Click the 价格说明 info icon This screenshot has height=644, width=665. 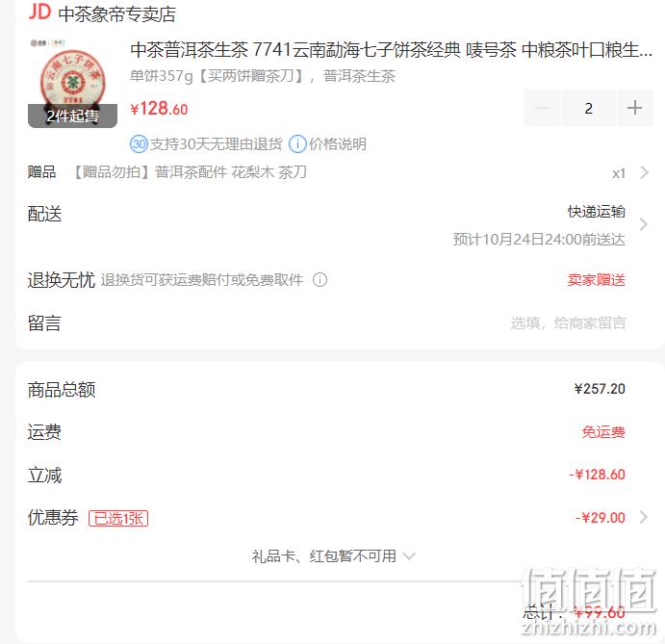tap(297, 144)
